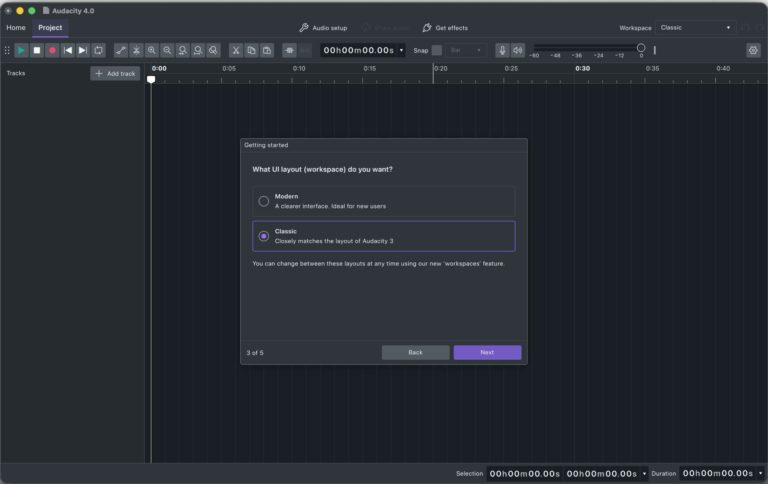The height and width of the screenshot is (484, 768).
Task: Toggle the Snap checkbox
Action: [437, 50]
